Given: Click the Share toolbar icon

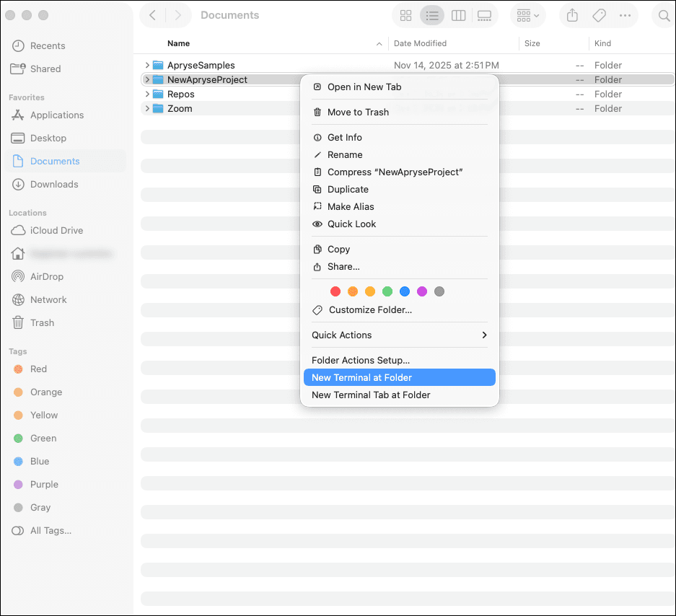Looking at the screenshot, I should tap(572, 15).
